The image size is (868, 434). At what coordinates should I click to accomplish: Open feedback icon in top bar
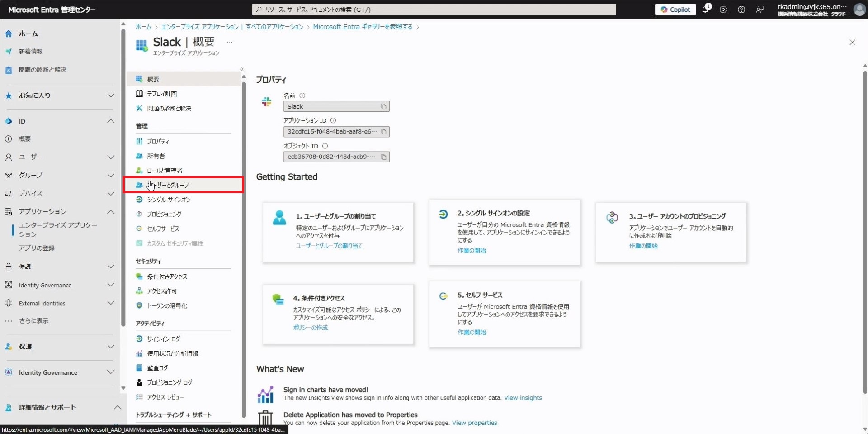click(759, 10)
